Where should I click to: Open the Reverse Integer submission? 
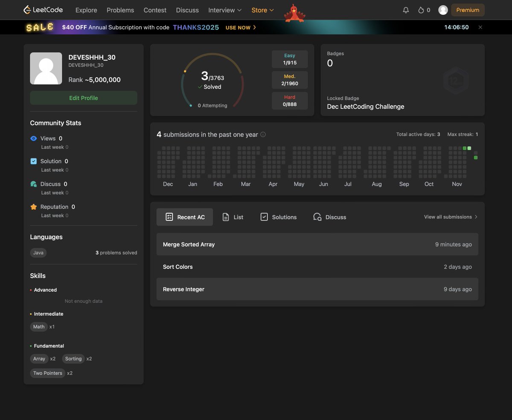317,289
